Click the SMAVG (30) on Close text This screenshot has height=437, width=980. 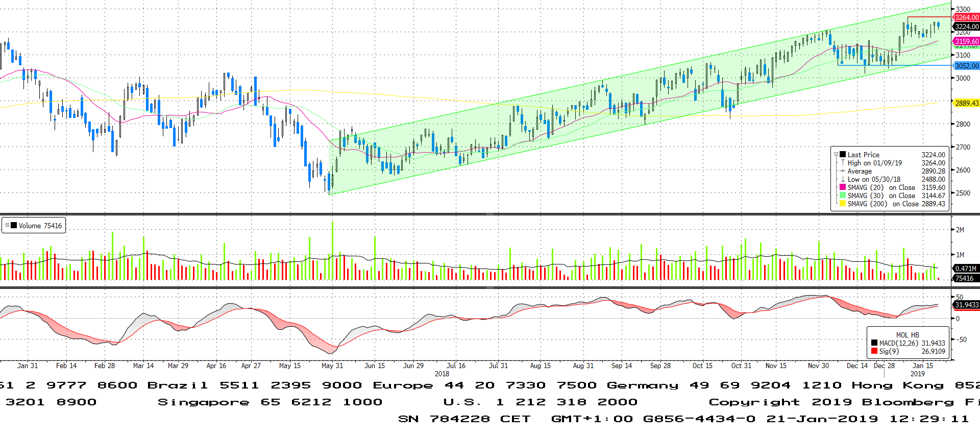(881, 196)
